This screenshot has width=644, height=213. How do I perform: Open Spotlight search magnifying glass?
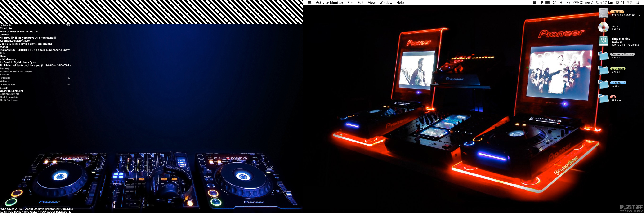pyautogui.click(x=637, y=3)
